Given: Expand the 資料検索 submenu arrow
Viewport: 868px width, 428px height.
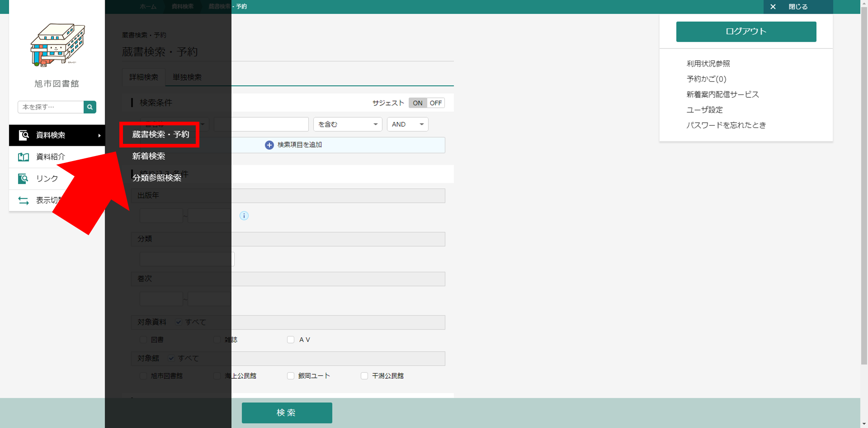Looking at the screenshot, I should click(99, 135).
